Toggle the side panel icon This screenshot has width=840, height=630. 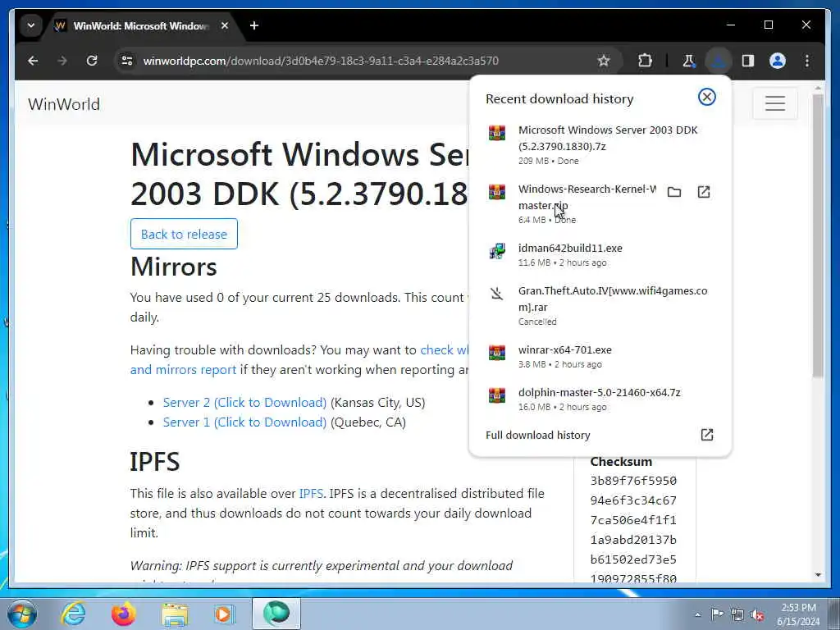point(748,61)
